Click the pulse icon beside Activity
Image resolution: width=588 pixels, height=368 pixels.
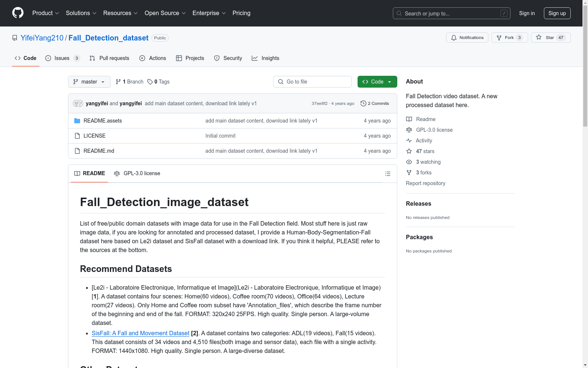coord(409,141)
